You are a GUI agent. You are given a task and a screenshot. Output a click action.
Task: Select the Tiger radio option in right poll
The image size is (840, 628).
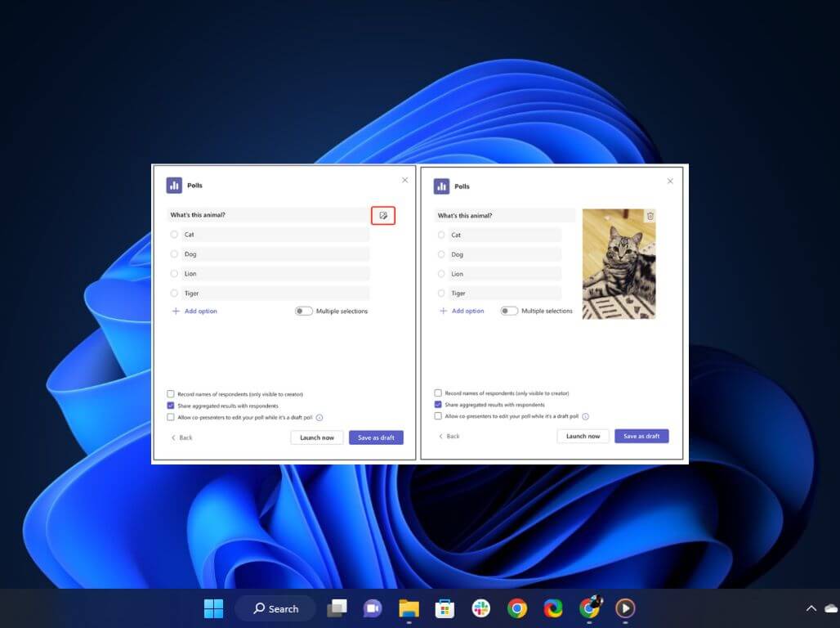tap(441, 294)
